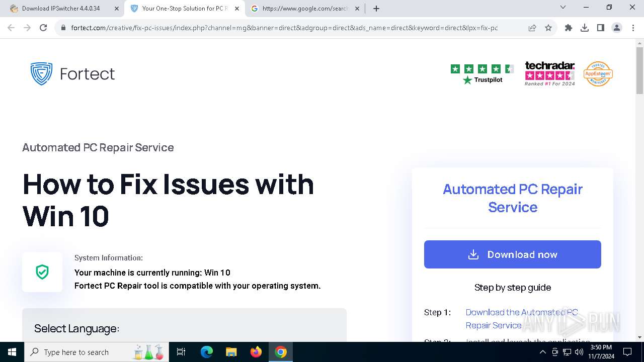
Task: Click the page vertical scrollbar thumb
Action: coord(639,70)
